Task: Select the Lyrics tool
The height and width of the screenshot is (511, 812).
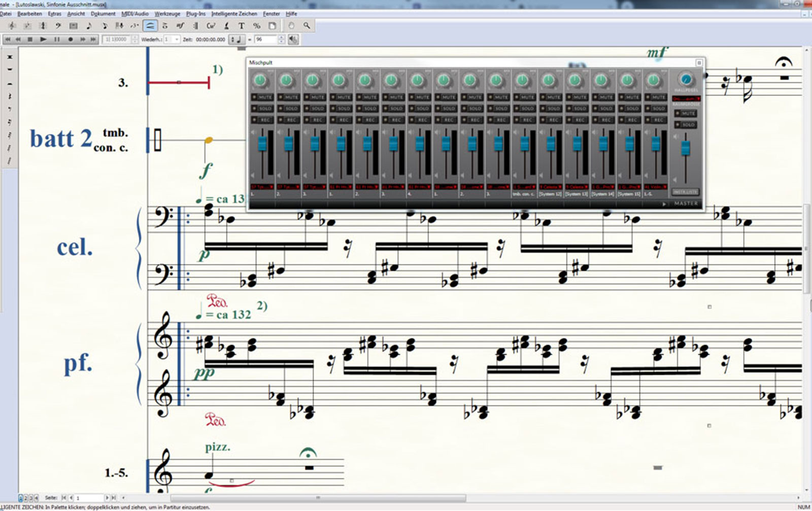Action: coord(226,25)
